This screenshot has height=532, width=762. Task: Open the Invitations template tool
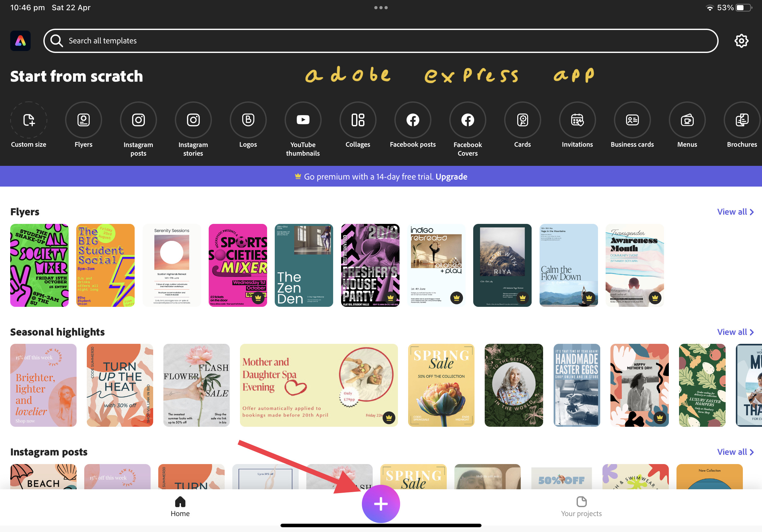pos(577,120)
